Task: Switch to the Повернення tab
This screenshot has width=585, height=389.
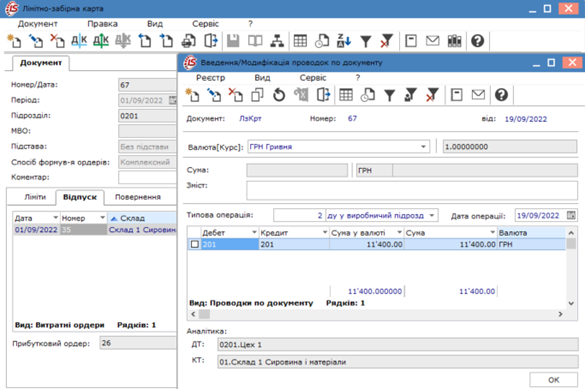Action: tap(138, 197)
